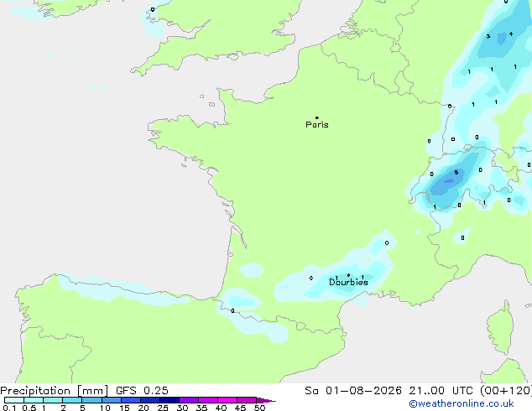The image size is (532, 411).
Task: Click the Paris city label
Action: point(317,125)
